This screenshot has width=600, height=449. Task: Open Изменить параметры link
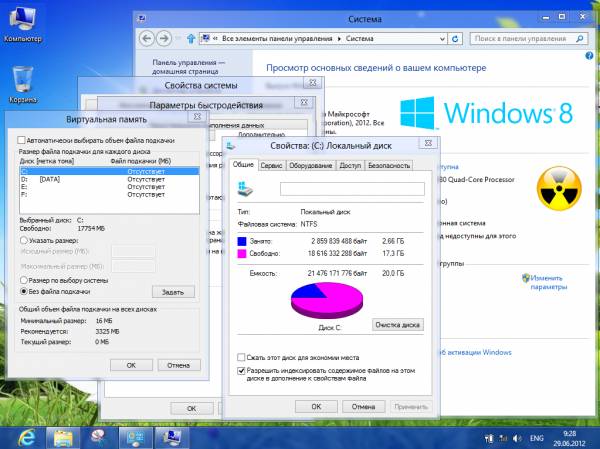[549, 282]
